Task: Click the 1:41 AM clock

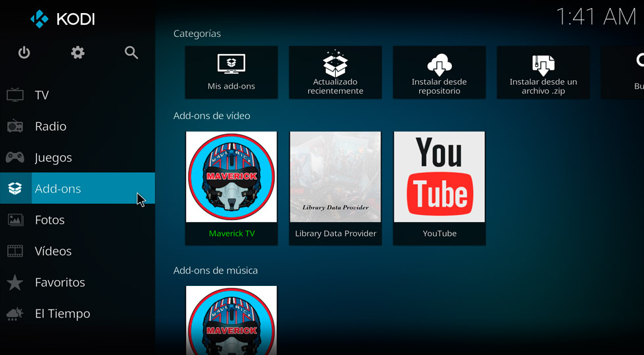Action: (596, 17)
